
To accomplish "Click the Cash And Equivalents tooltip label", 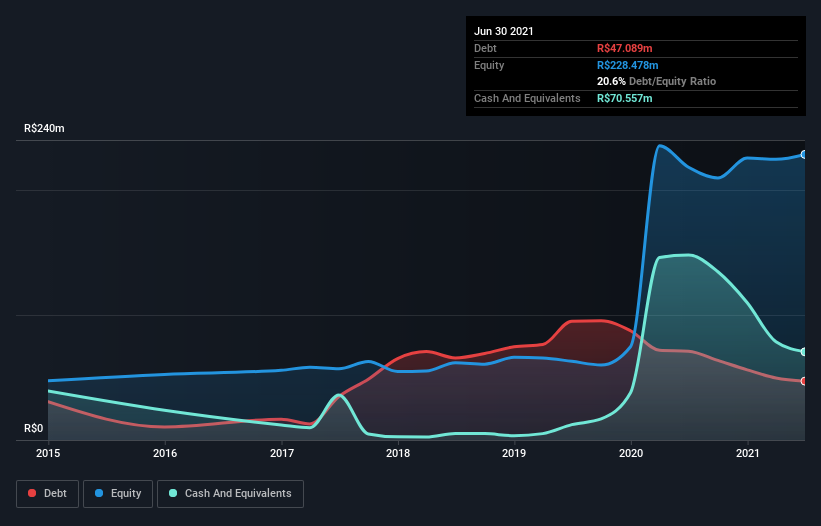I will pyautogui.click(x=527, y=98).
